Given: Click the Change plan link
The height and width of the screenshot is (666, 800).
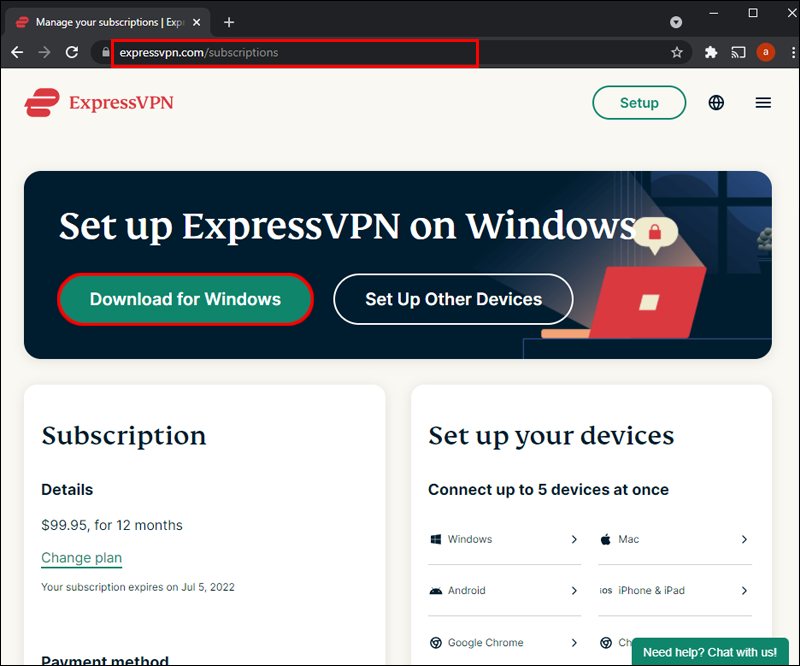Looking at the screenshot, I should click(82, 558).
